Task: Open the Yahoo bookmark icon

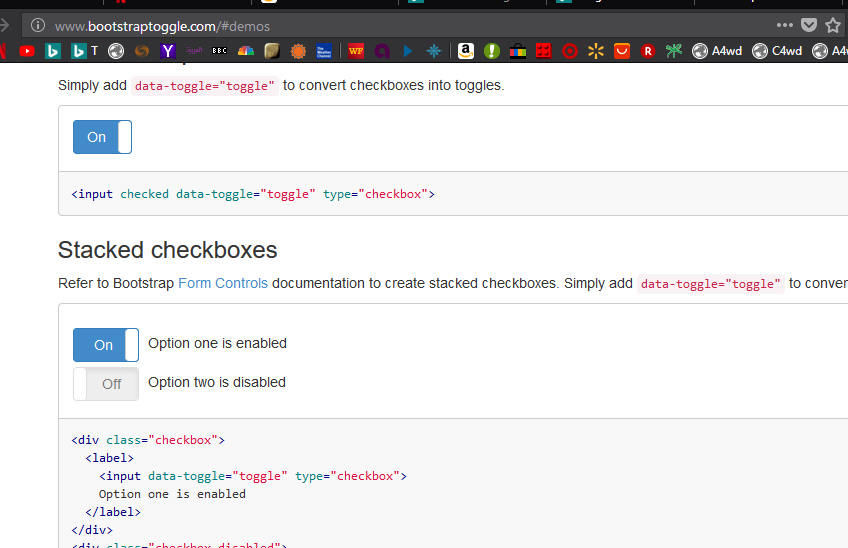Action: click(x=168, y=51)
